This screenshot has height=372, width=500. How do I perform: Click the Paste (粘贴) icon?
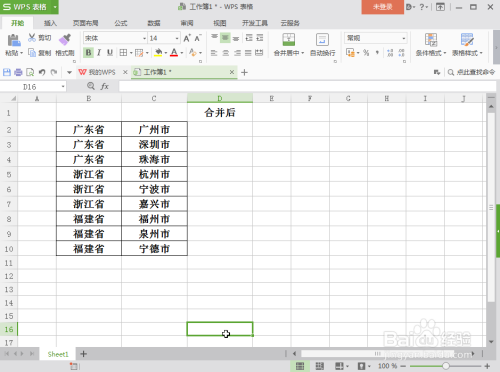click(13, 41)
